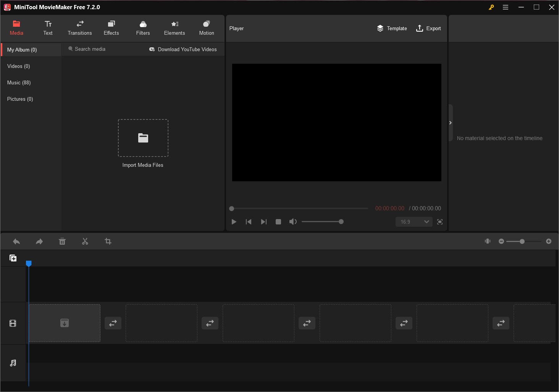The width and height of the screenshot is (559, 392).
Task: Zoom in the timeline with plus icon
Action: pos(549,241)
